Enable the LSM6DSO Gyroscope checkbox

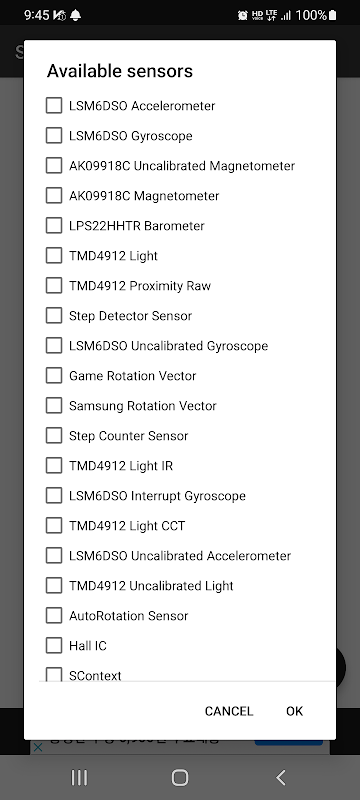[54, 136]
